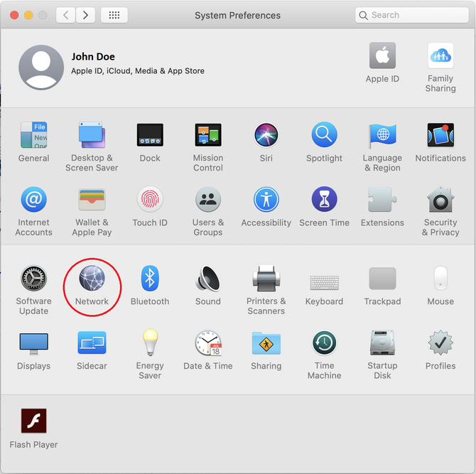Open Security & Privacy pane
476x474 pixels.
tap(440, 200)
